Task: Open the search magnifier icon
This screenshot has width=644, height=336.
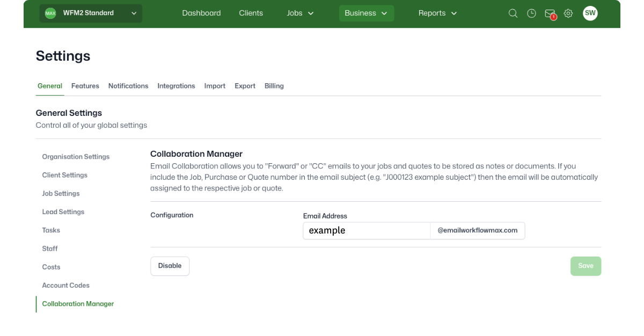Action: [x=513, y=13]
